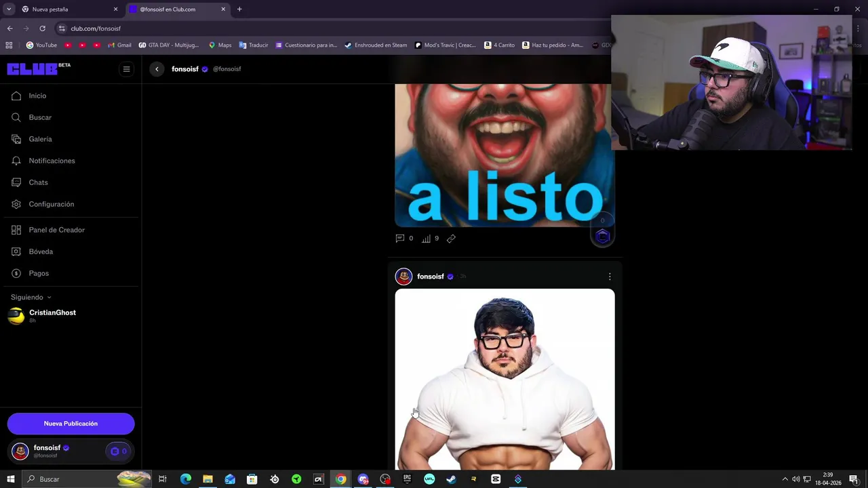
Task: Click the Nueva Publicación button
Action: pos(71,424)
